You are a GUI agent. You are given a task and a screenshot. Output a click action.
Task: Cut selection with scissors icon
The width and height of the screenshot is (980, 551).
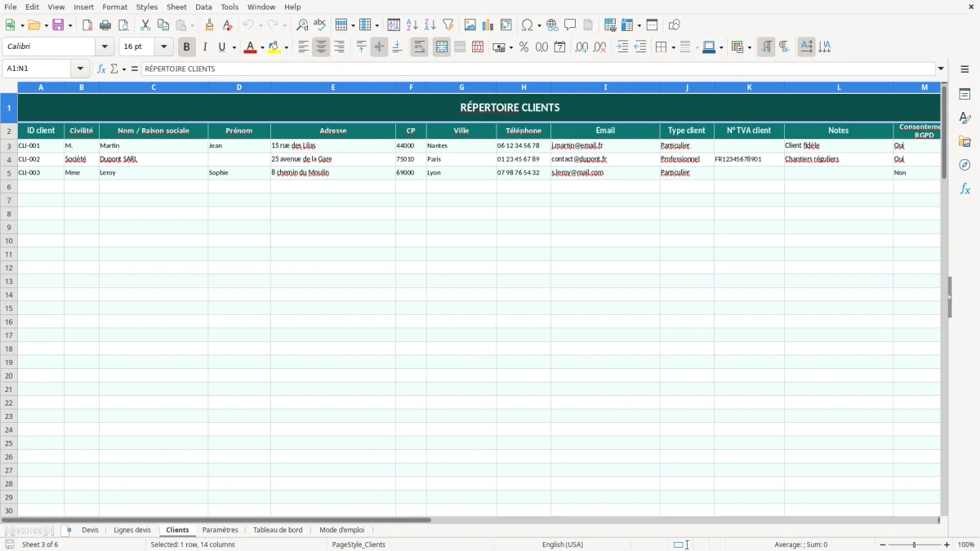coord(145,25)
